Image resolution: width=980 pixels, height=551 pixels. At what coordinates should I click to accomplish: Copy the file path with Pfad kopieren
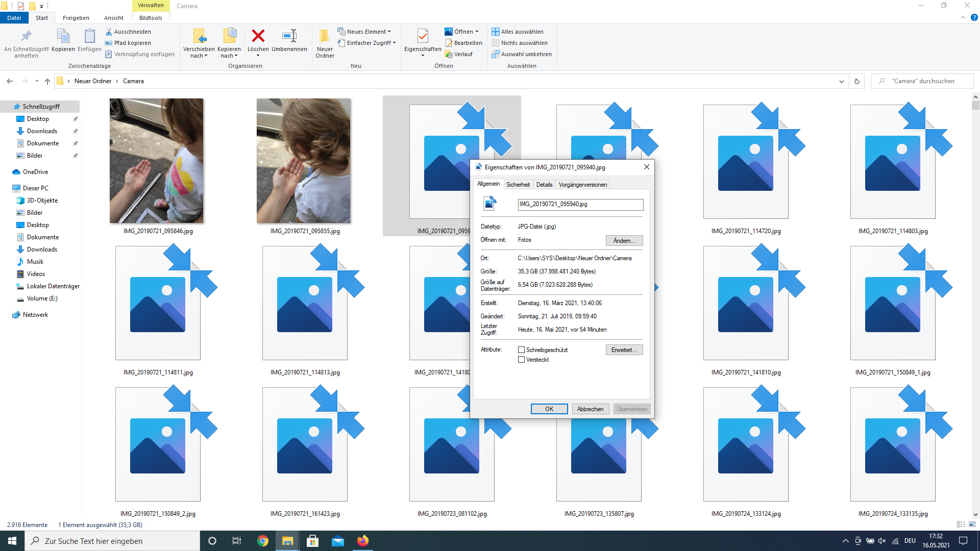pos(128,43)
